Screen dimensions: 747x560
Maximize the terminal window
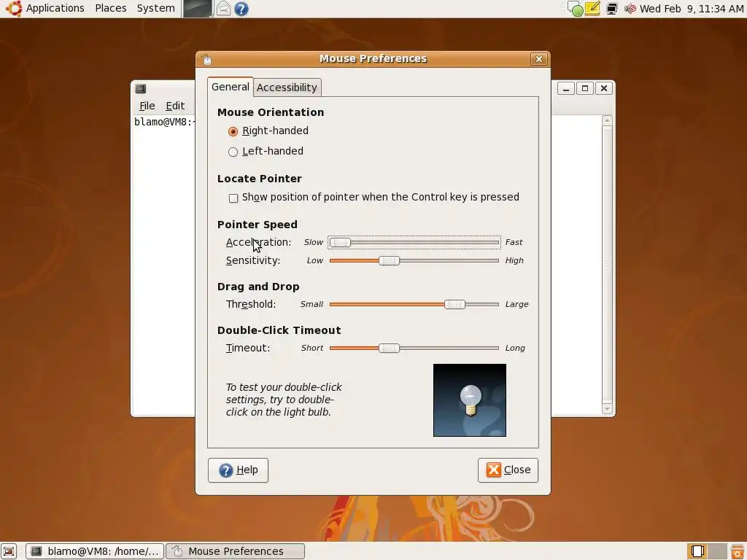[x=585, y=88]
